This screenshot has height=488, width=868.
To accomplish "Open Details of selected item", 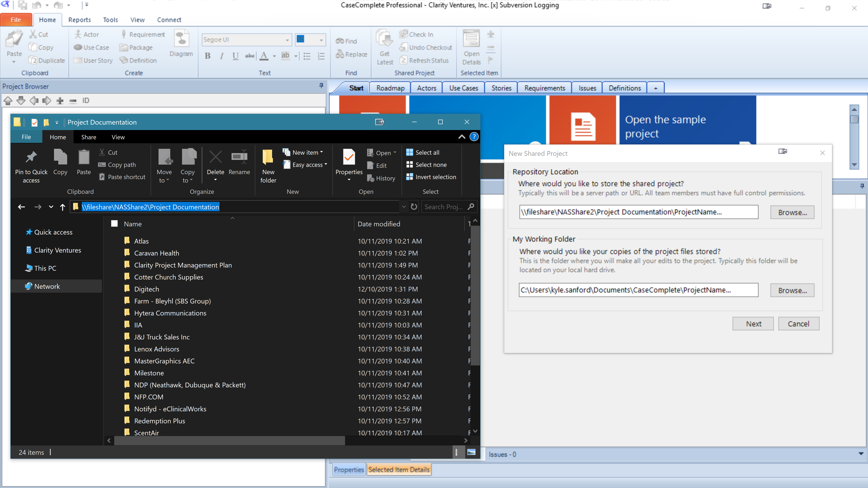I will [x=471, y=47].
